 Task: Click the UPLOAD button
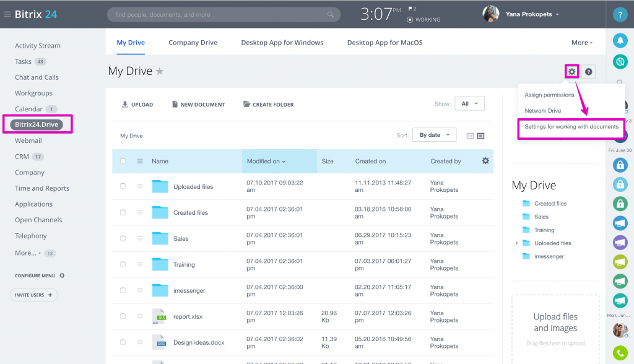[x=137, y=105]
